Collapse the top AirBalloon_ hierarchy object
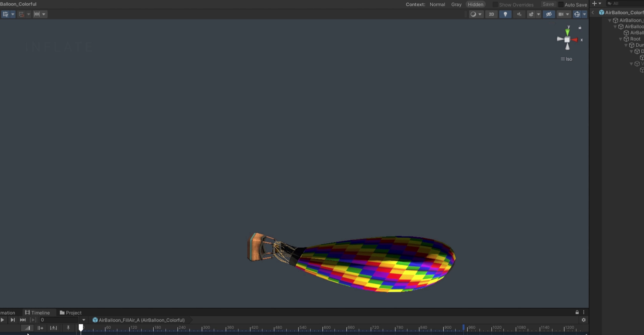This screenshot has height=335, width=644. pos(610,20)
